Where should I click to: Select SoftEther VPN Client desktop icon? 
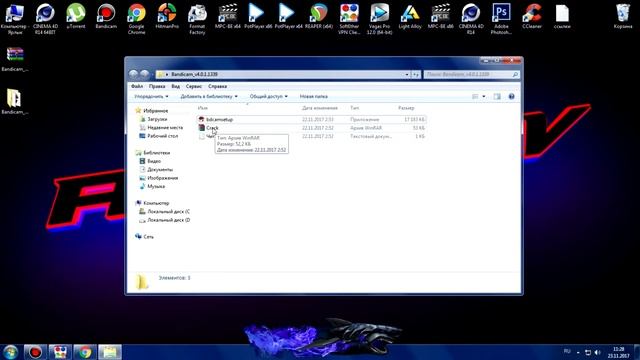coord(349,18)
